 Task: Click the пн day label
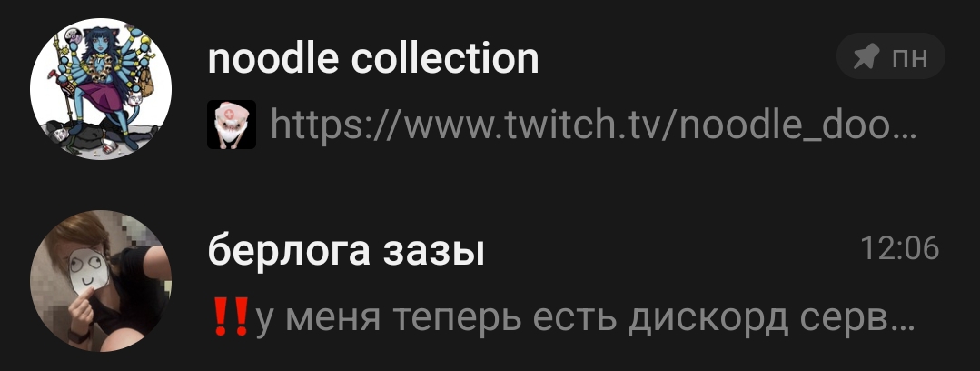[909, 58]
